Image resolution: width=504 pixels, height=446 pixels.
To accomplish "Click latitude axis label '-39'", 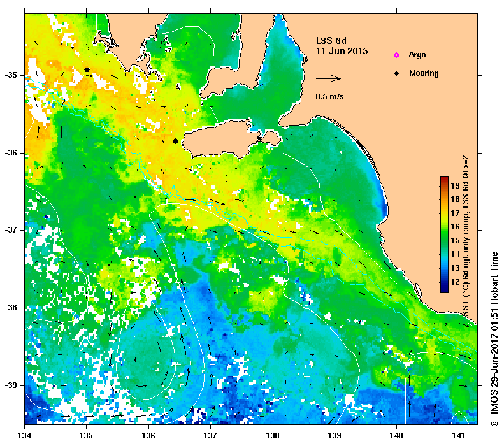I will coord(11,385).
